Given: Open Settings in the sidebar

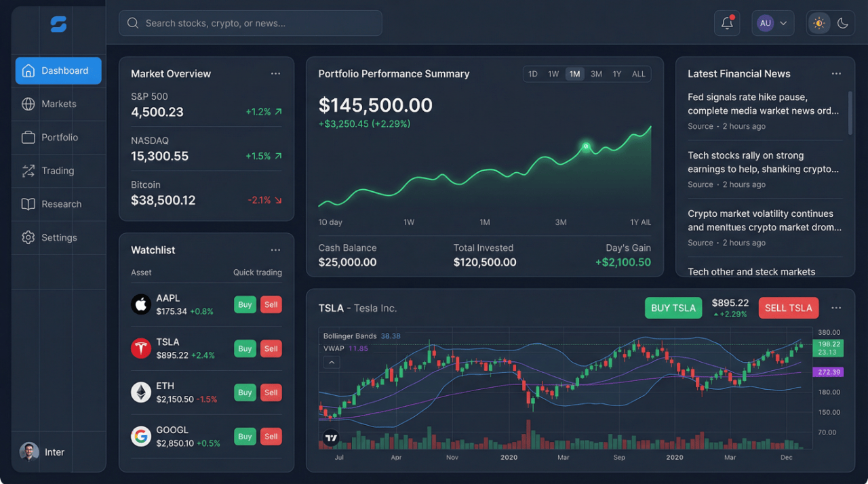Looking at the screenshot, I should (58, 237).
